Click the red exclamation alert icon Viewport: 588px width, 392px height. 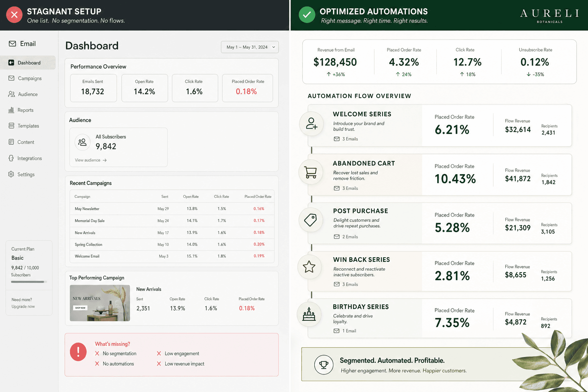pos(78,351)
